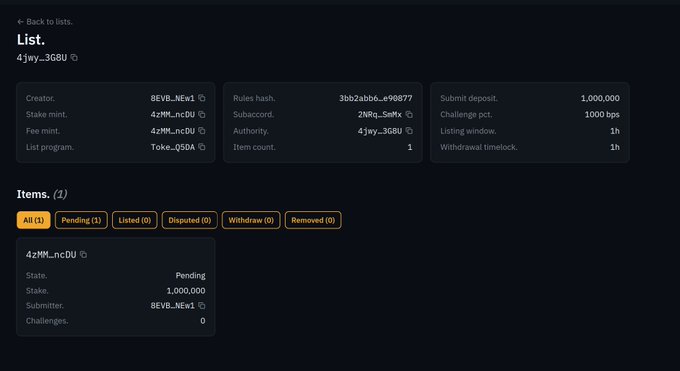Click the Item count value 1

click(410, 147)
